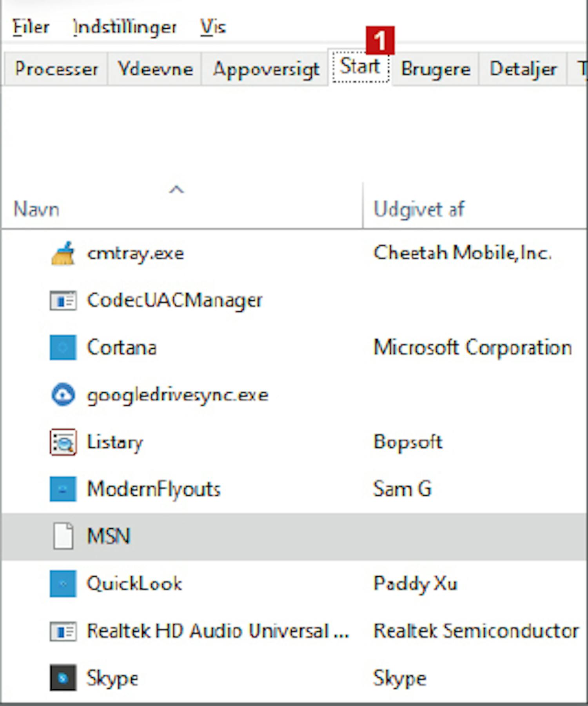Click the Listary magnifier icon
The height and width of the screenshot is (706, 588).
(x=63, y=442)
